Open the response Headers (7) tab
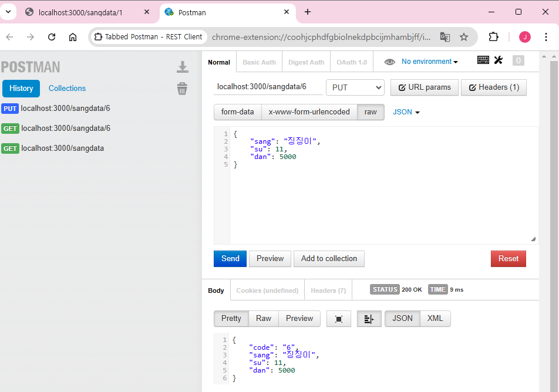Screen dimensions: 559x392 coord(328,290)
